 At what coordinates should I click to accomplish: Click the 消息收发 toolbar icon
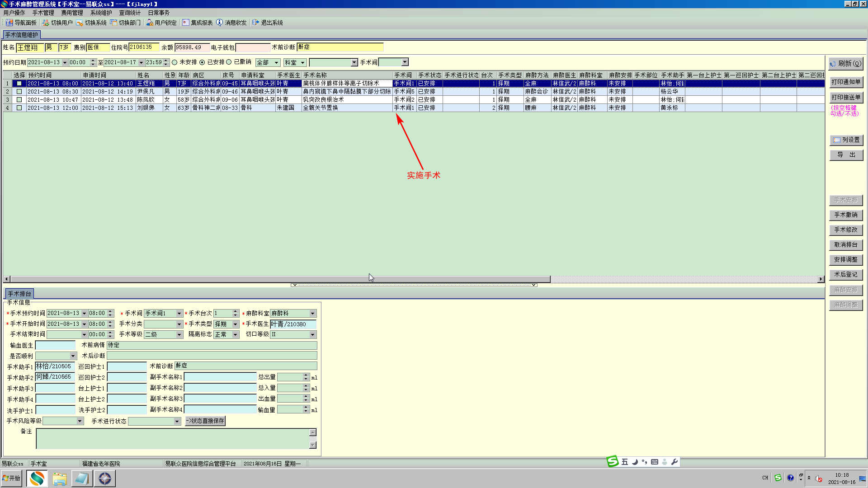pos(220,23)
